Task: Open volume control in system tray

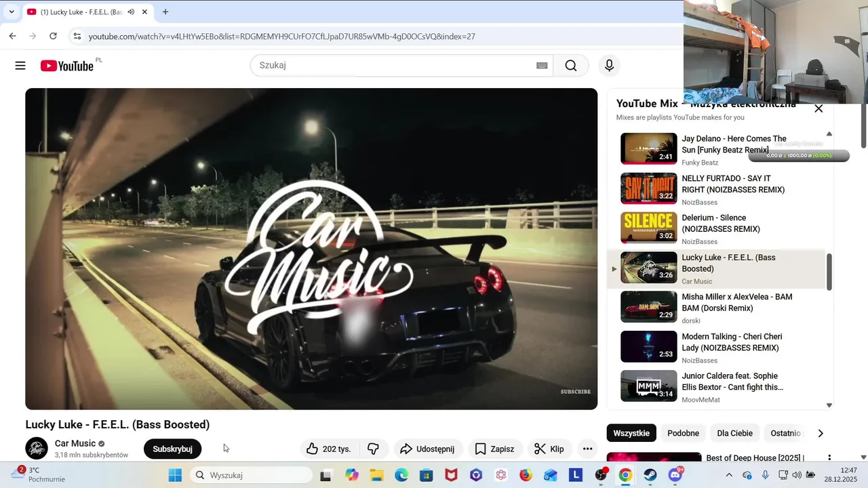Action: (797, 475)
